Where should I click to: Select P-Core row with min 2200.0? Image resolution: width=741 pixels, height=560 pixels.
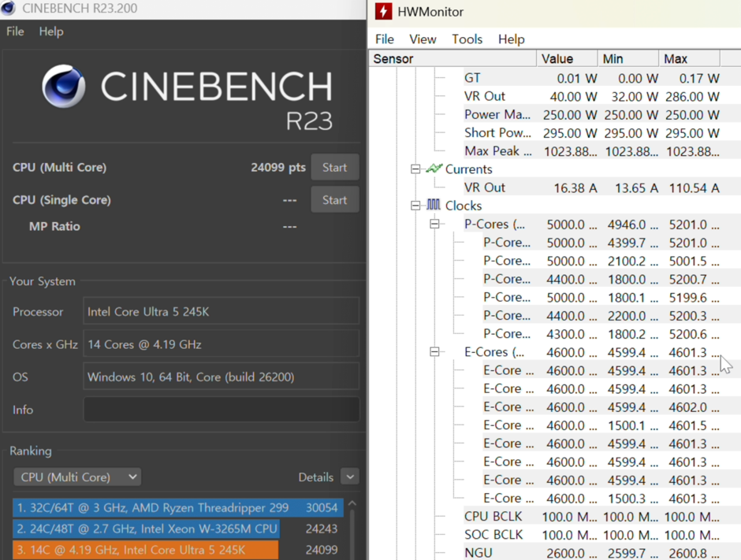click(x=601, y=315)
